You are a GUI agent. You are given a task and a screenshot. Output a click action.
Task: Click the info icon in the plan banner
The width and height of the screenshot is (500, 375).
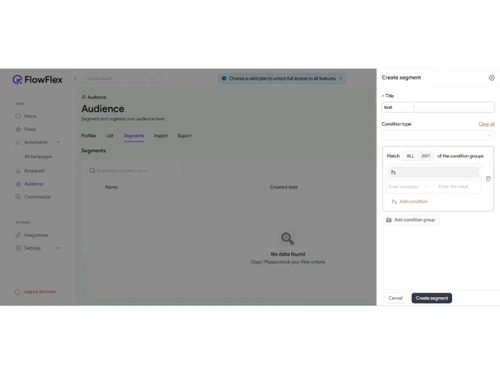click(224, 78)
